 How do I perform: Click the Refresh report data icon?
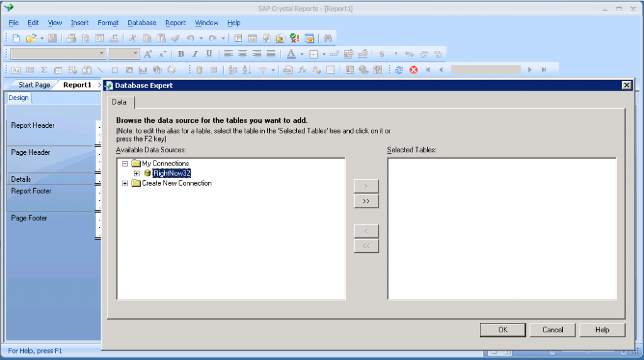pyautogui.click(x=399, y=70)
